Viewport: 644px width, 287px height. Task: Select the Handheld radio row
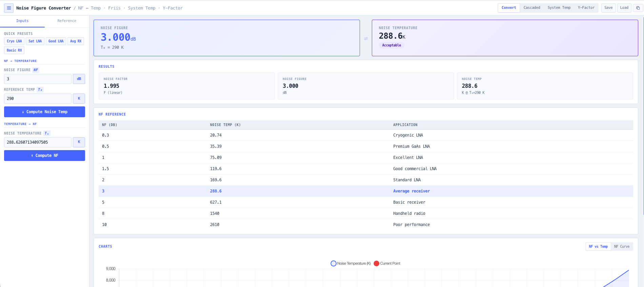pyautogui.click(x=366, y=213)
